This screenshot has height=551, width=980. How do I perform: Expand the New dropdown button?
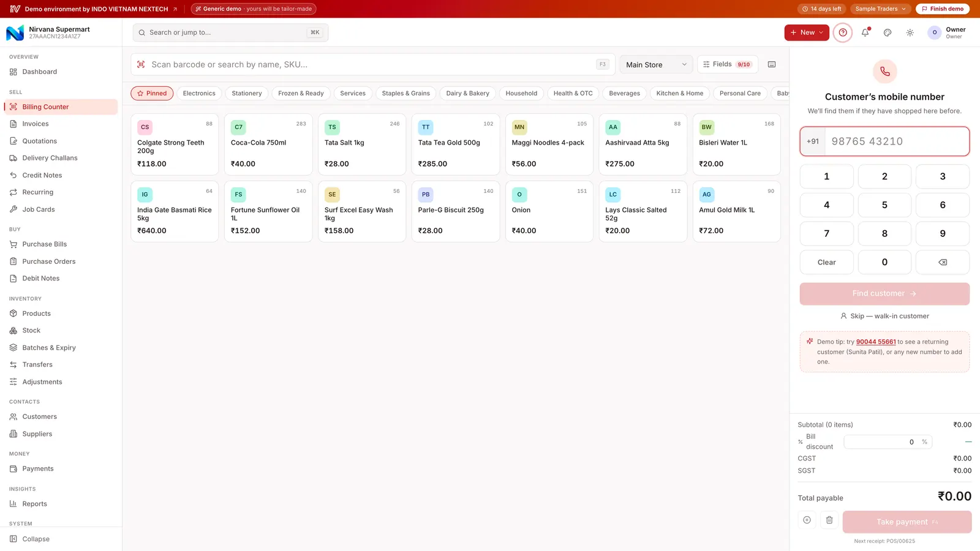[807, 32]
